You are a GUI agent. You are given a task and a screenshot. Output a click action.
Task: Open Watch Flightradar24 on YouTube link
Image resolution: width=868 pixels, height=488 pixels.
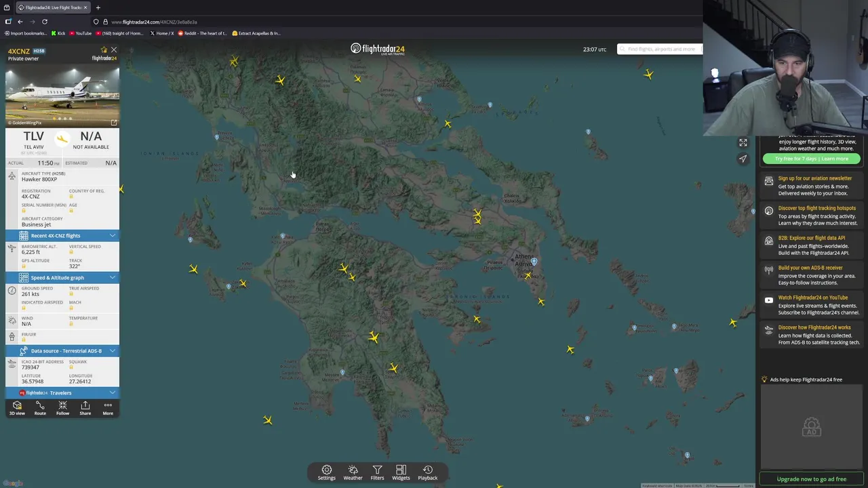point(811,305)
